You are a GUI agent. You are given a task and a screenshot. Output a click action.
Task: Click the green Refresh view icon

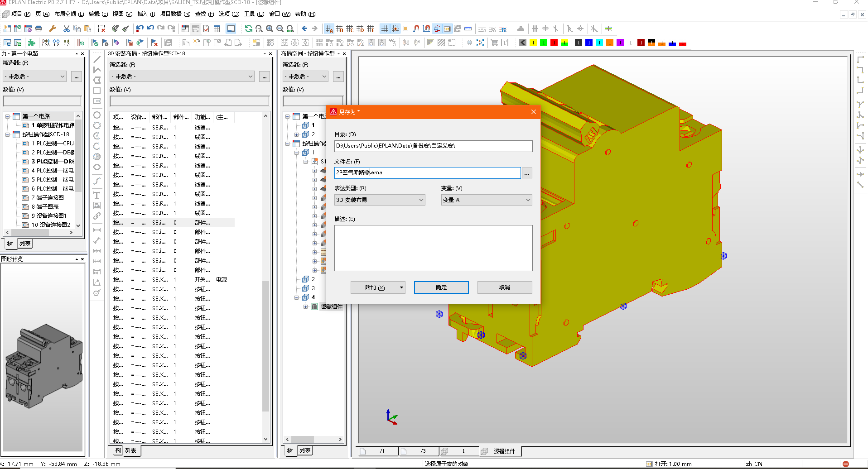pos(248,29)
